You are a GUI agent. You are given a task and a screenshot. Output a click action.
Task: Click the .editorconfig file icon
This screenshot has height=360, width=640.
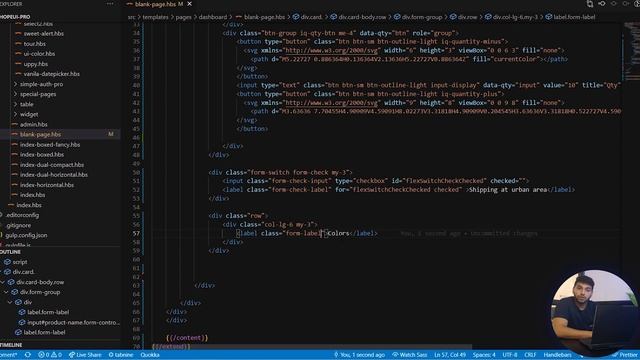[x=2, y=215]
